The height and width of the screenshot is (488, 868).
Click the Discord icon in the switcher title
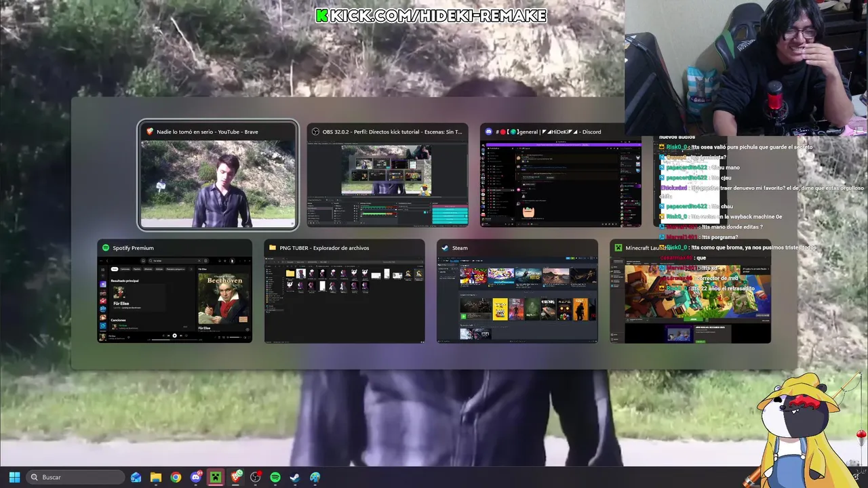pyautogui.click(x=489, y=131)
